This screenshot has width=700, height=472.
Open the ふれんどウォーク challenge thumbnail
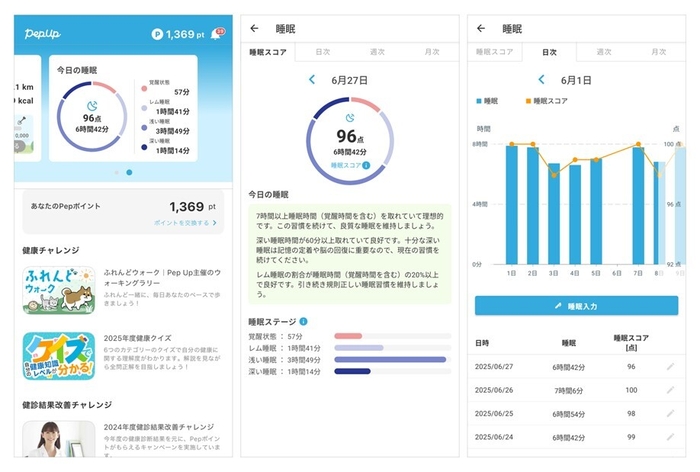click(x=58, y=290)
